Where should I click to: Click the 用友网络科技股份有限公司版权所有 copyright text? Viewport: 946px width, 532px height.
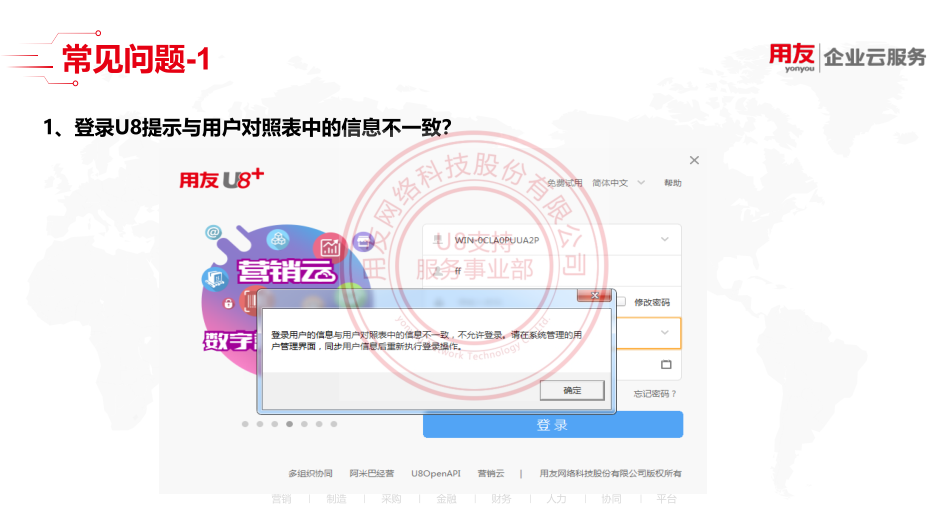pyautogui.click(x=611, y=473)
